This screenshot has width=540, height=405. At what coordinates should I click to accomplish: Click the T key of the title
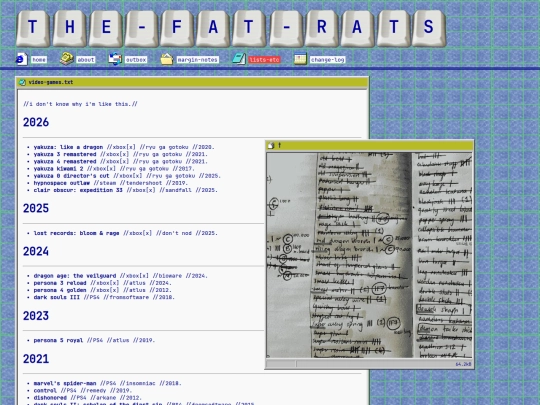click(33, 28)
